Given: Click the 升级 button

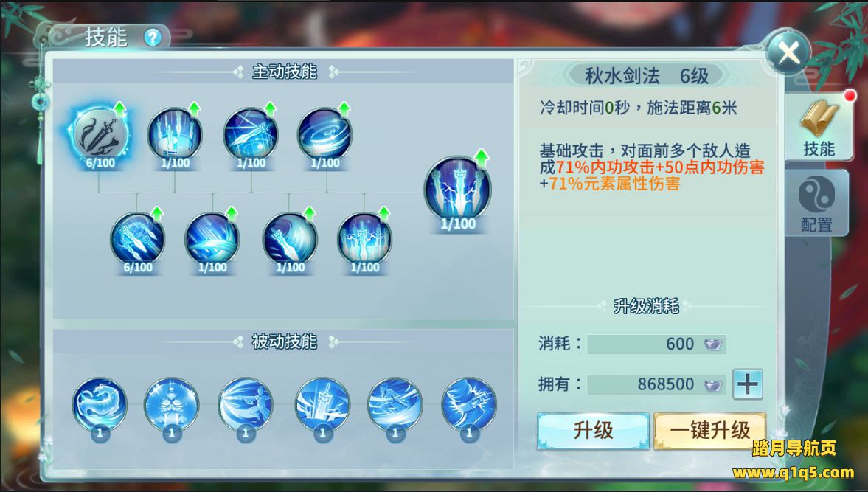Looking at the screenshot, I should (593, 431).
